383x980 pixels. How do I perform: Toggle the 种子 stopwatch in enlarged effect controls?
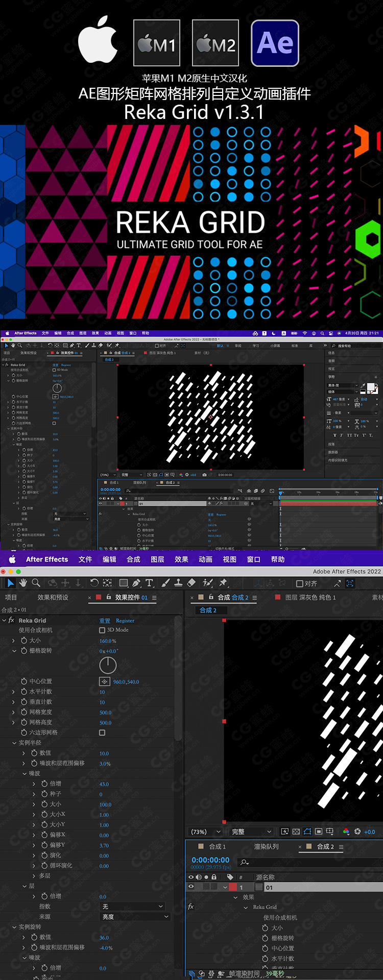click(x=44, y=793)
